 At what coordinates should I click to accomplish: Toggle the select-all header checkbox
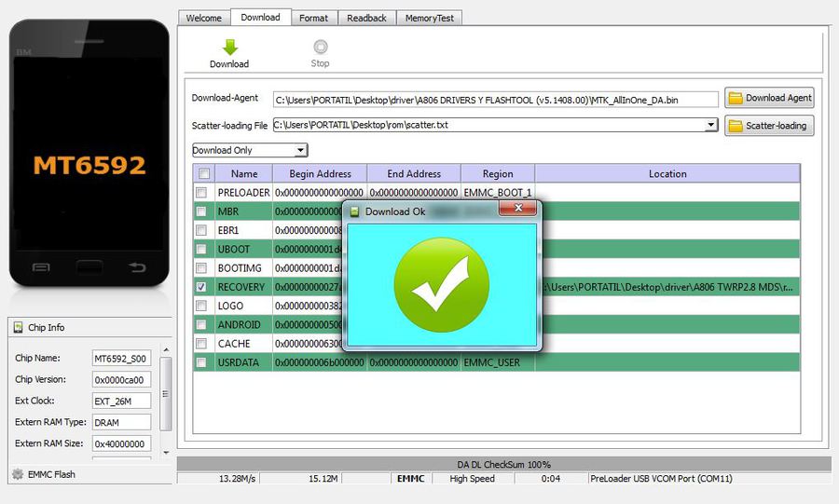pos(204,173)
